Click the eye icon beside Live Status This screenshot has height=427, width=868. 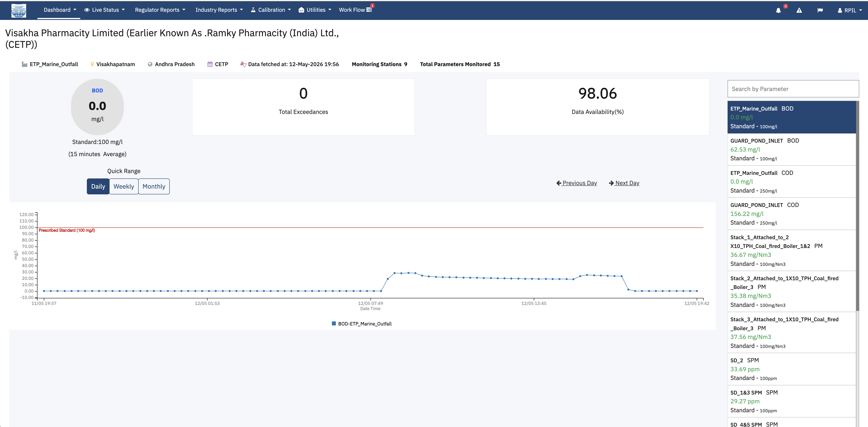pyautogui.click(x=87, y=10)
